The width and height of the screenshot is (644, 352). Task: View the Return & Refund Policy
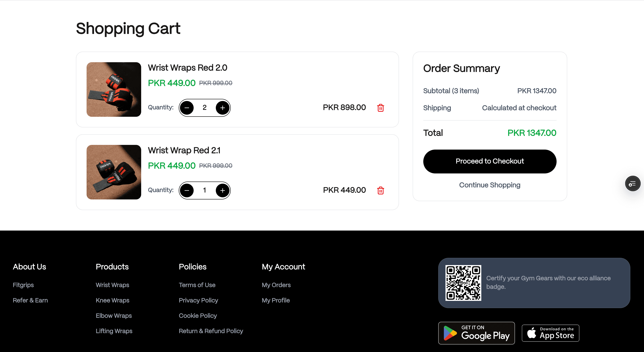[211, 331]
